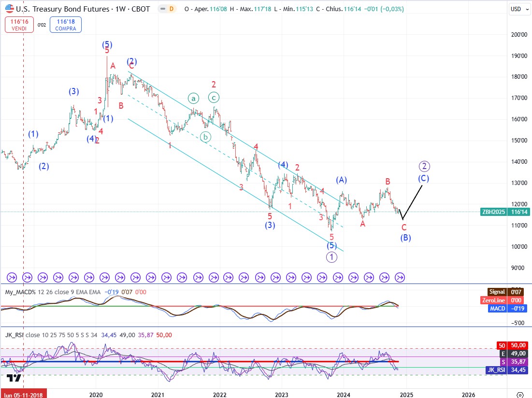Click the 2025 time axis label
Viewport: 532px width, 398px height.
[406, 395]
